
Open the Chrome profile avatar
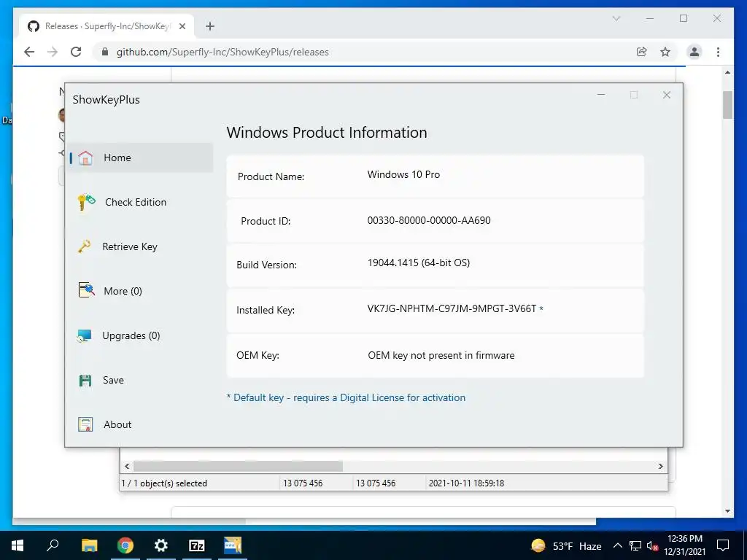pyautogui.click(x=694, y=52)
